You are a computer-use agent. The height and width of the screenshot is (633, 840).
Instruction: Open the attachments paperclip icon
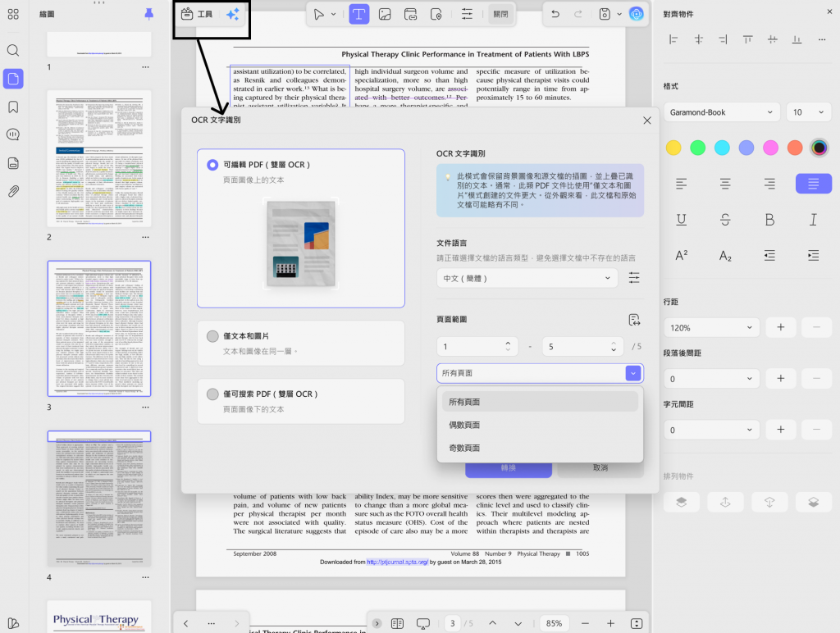pyautogui.click(x=13, y=191)
